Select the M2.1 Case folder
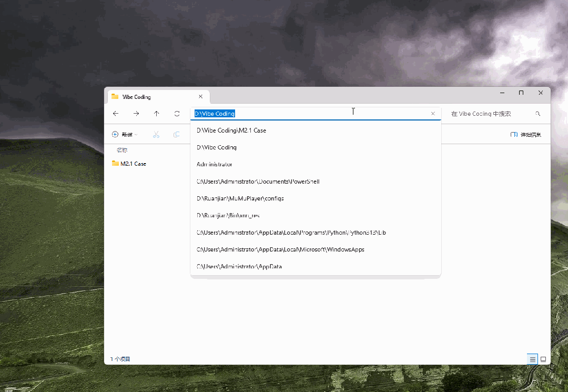 tap(133, 164)
